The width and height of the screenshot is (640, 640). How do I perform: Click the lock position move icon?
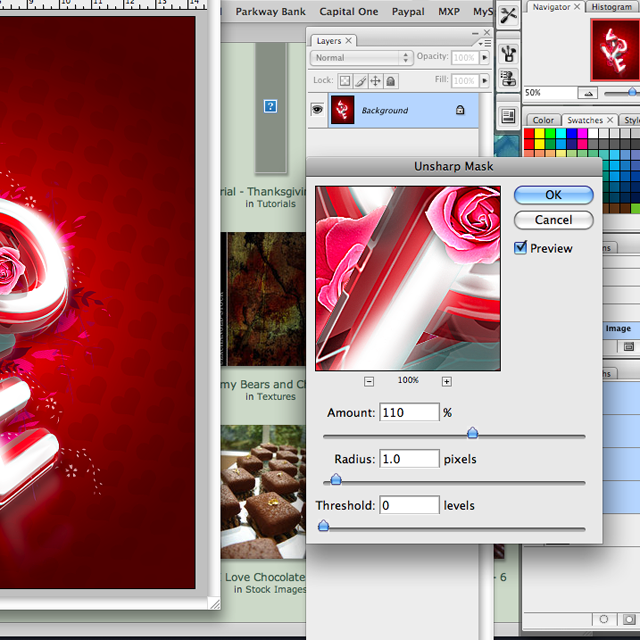coord(375,81)
